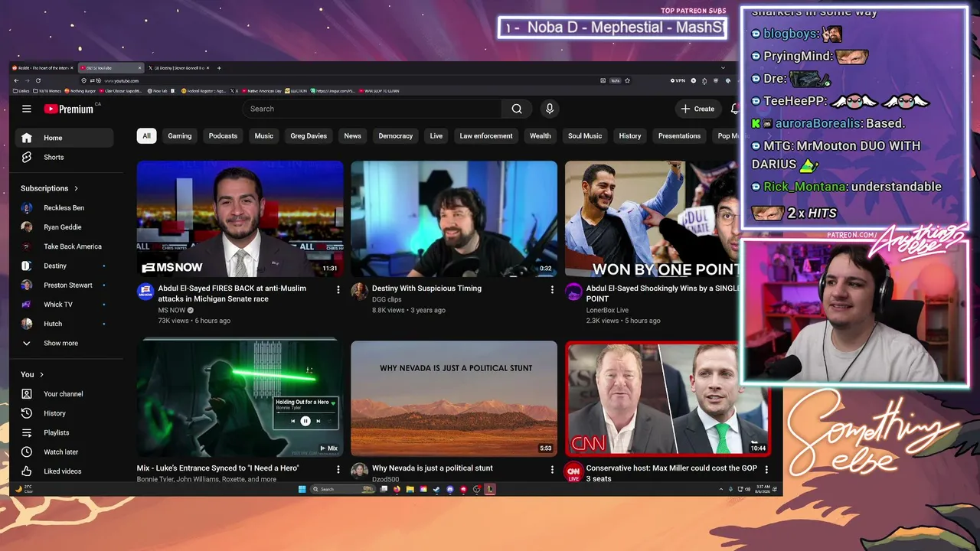Show hidden icons in the system tray
Viewport: 980px width, 551px height.
tap(720, 489)
